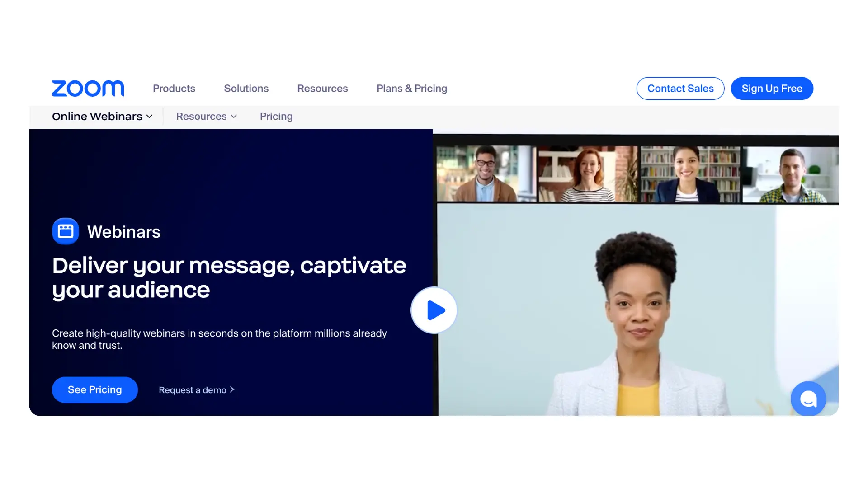Open the chat bubble widget
This screenshot has height=488, width=868.
808,399
